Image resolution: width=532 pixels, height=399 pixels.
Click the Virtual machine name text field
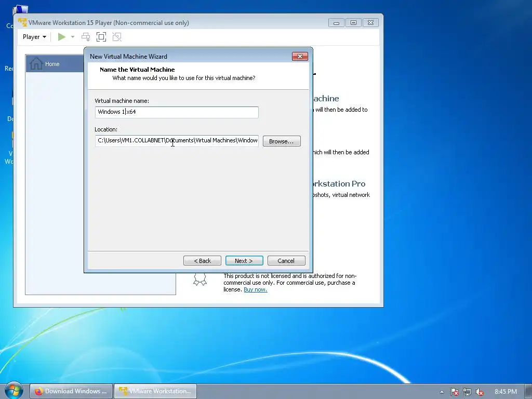click(x=177, y=112)
